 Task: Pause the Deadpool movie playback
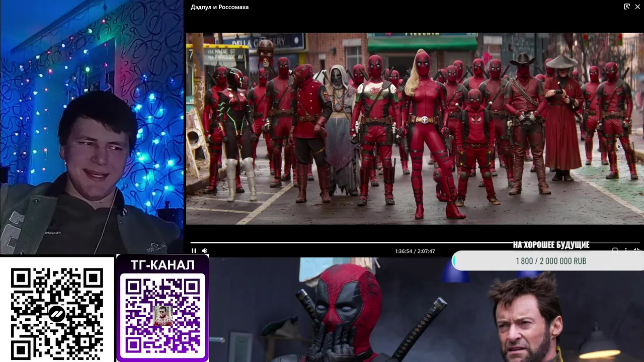click(x=194, y=251)
